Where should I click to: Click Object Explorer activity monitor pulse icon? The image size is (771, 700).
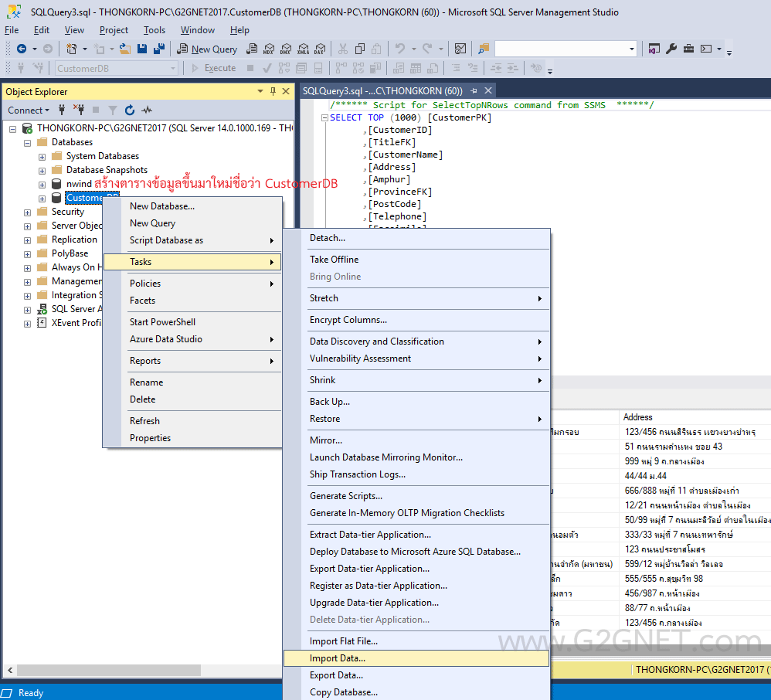(147, 110)
